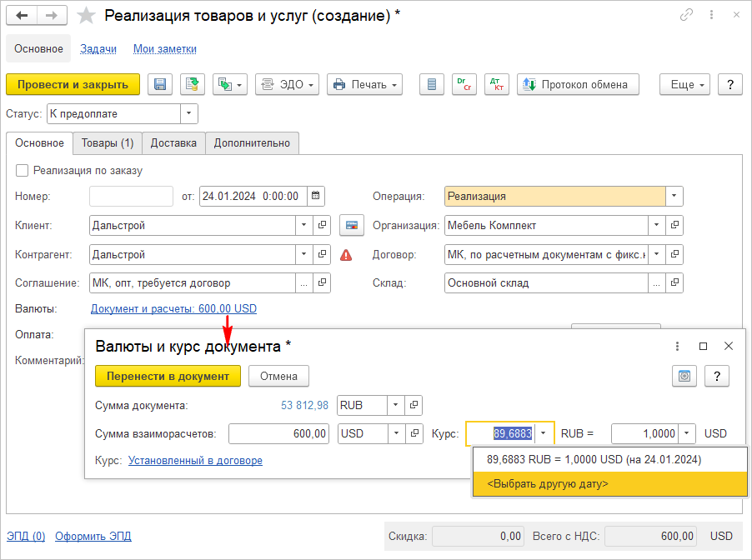Click the red warning icon beside Контрагент
The image size is (752, 560).
(x=347, y=255)
